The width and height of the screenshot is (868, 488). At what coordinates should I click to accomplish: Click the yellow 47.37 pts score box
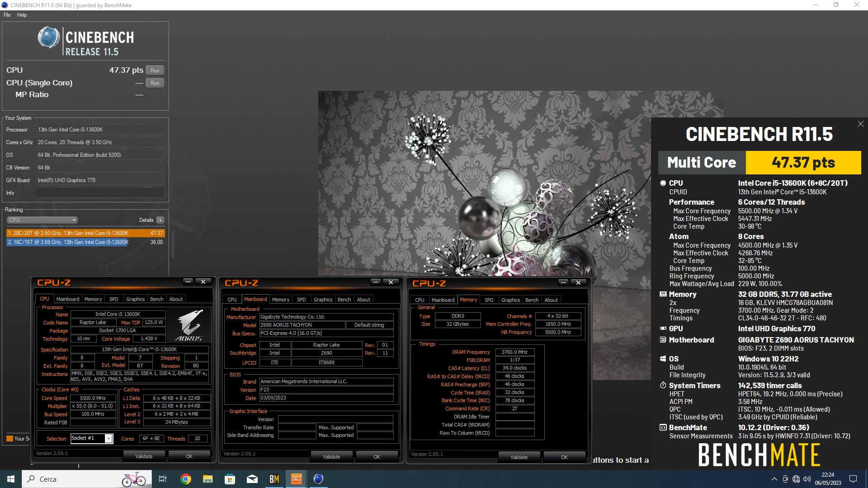point(803,163)
